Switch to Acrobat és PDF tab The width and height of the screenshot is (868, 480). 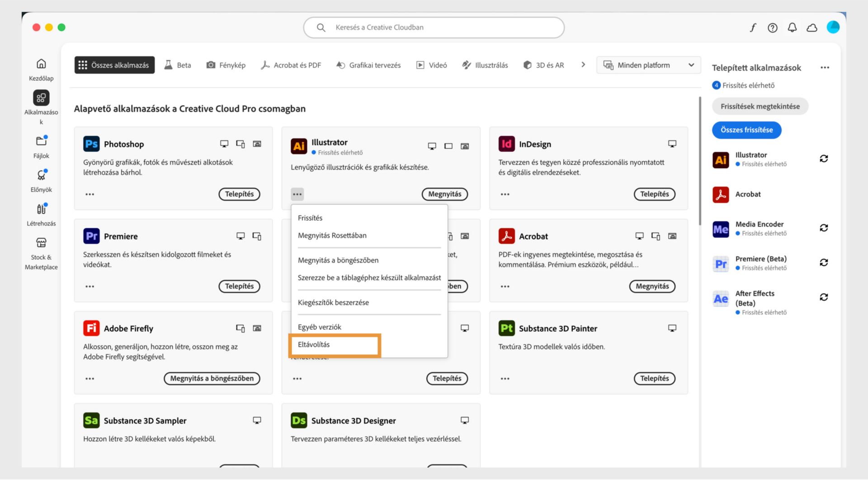click(291, 65)
